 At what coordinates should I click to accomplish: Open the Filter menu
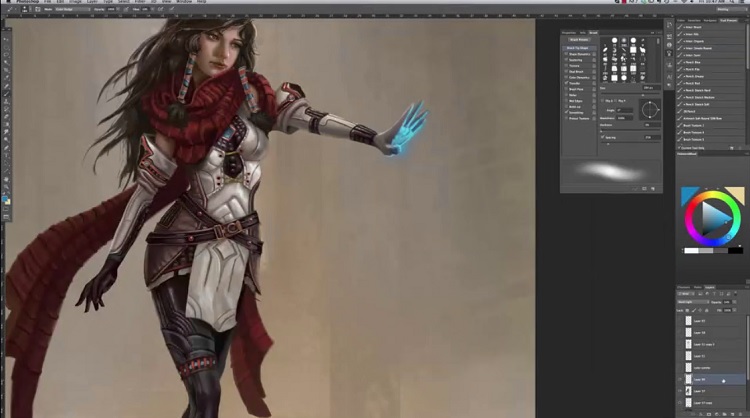click(x=139, y=1)
